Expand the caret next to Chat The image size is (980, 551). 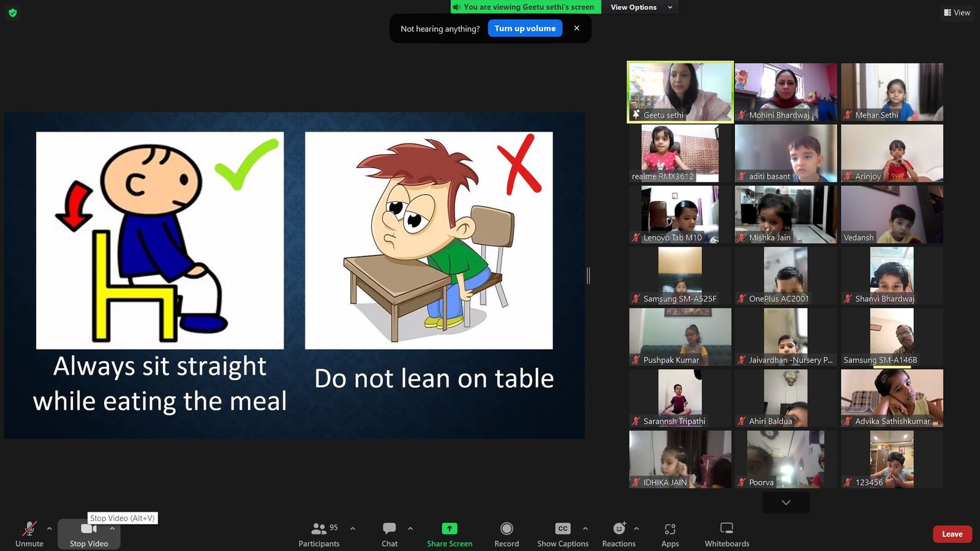(410, 528)
